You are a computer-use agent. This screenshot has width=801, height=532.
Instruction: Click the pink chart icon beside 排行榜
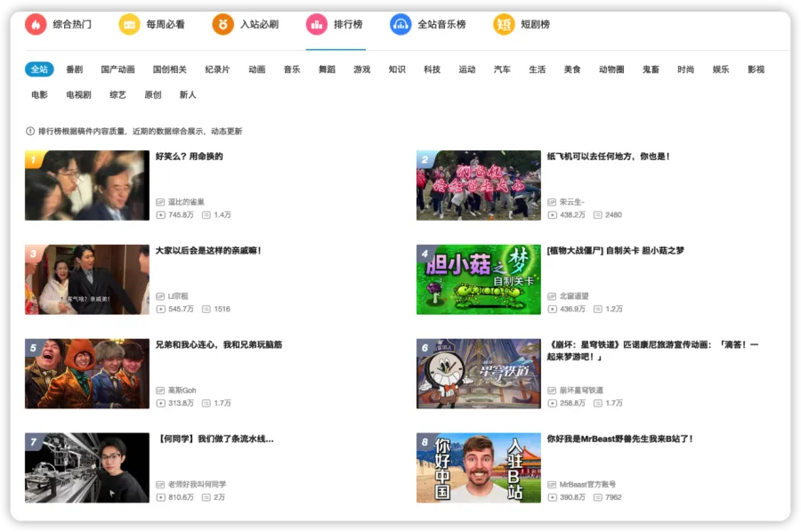[316, 25]
